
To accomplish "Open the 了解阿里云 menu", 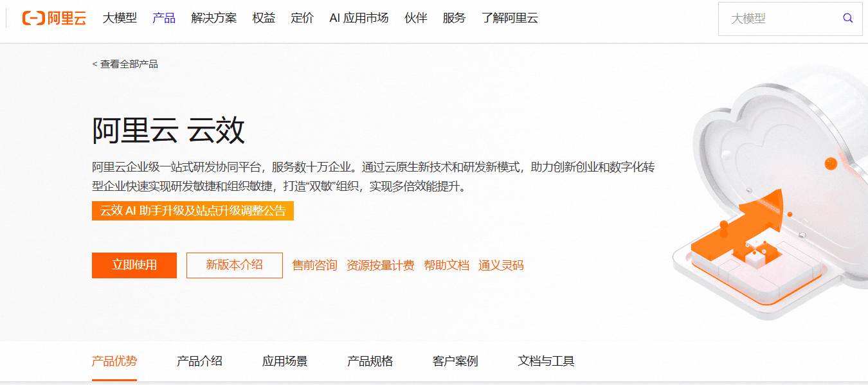I will tap(510, 18).
